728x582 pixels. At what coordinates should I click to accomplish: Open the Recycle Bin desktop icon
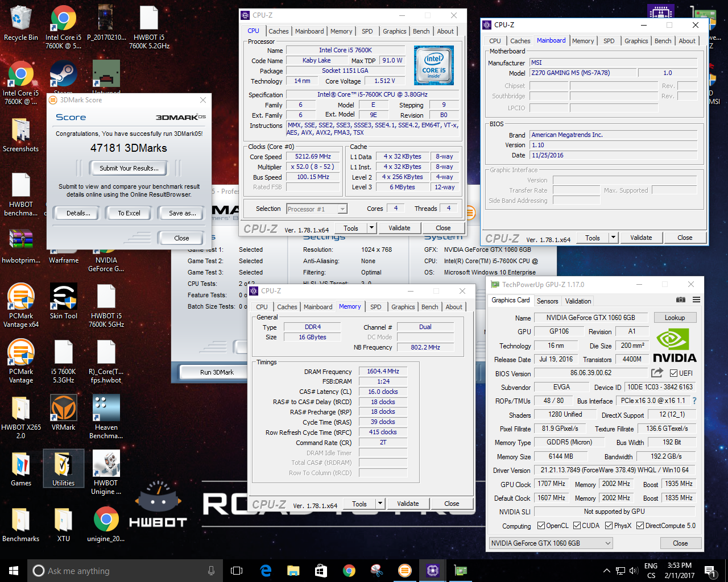[x=21, y=24]
